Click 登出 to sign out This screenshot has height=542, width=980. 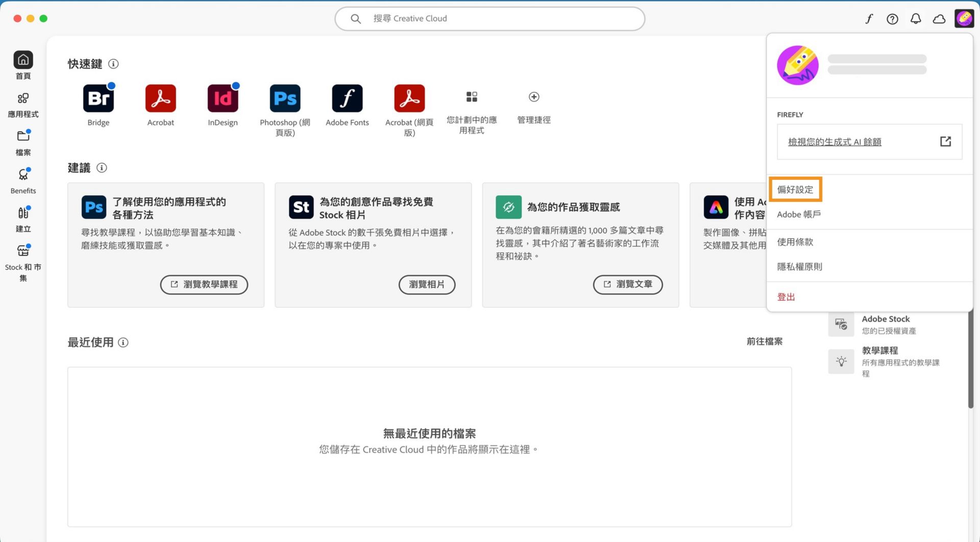786,296
